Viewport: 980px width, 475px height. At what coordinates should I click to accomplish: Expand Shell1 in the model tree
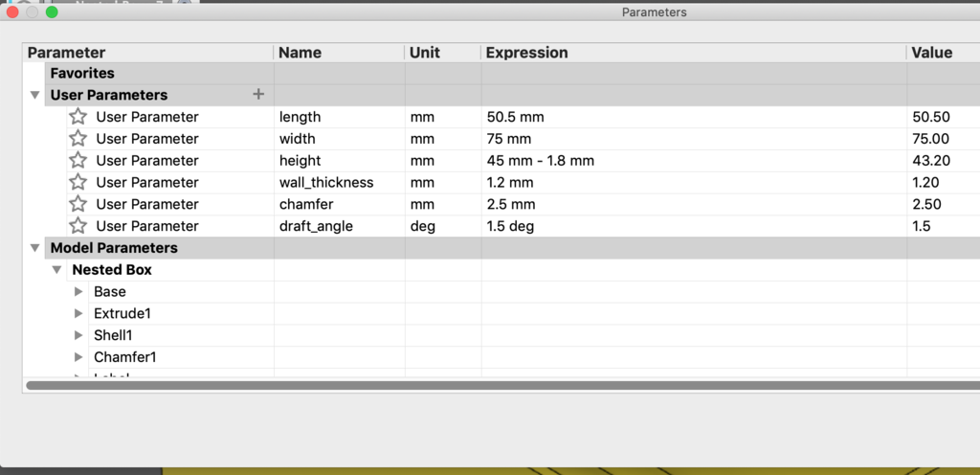tap(79, 335)
